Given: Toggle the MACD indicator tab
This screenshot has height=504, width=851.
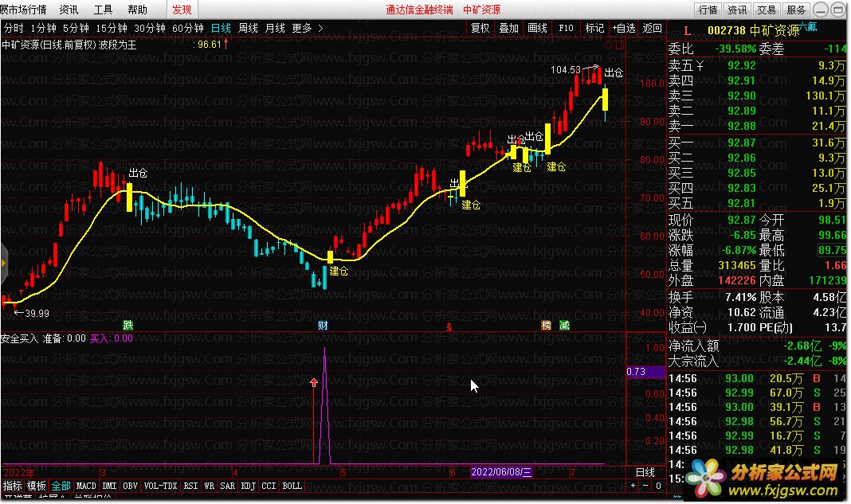Looking at the screenshot, I should click(x=86, y=485).
